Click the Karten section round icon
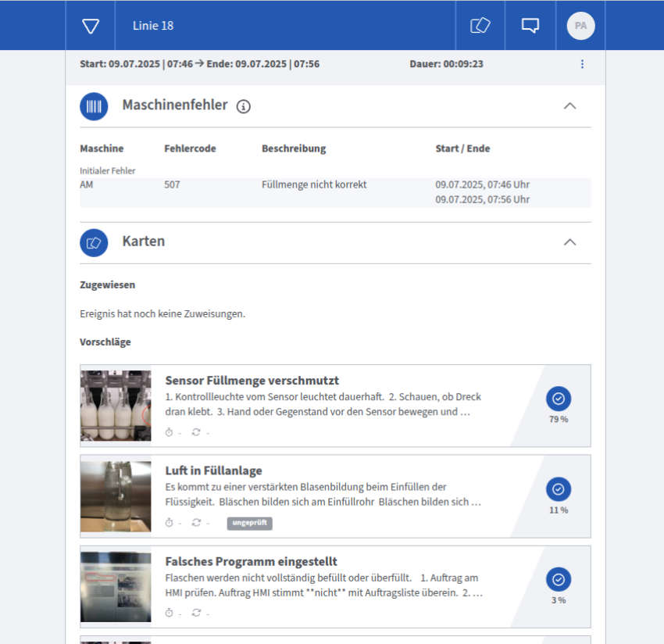 (94, 242)
